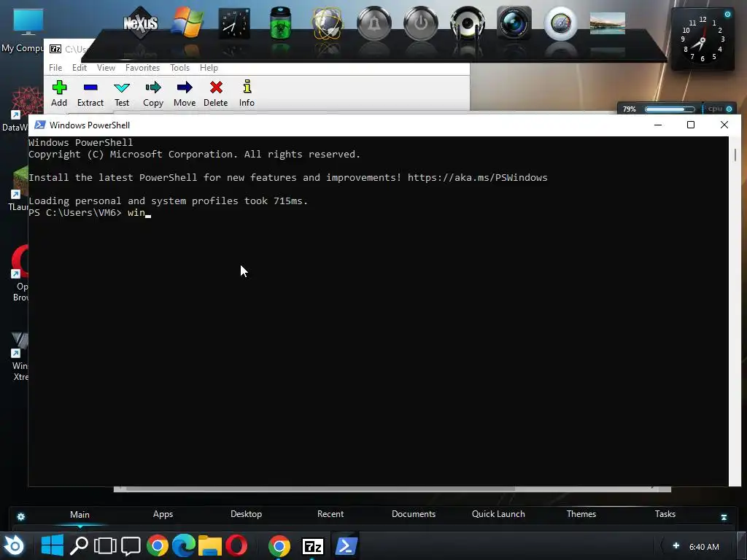Maximize the Windows PowerShell window

coord(691,125)
